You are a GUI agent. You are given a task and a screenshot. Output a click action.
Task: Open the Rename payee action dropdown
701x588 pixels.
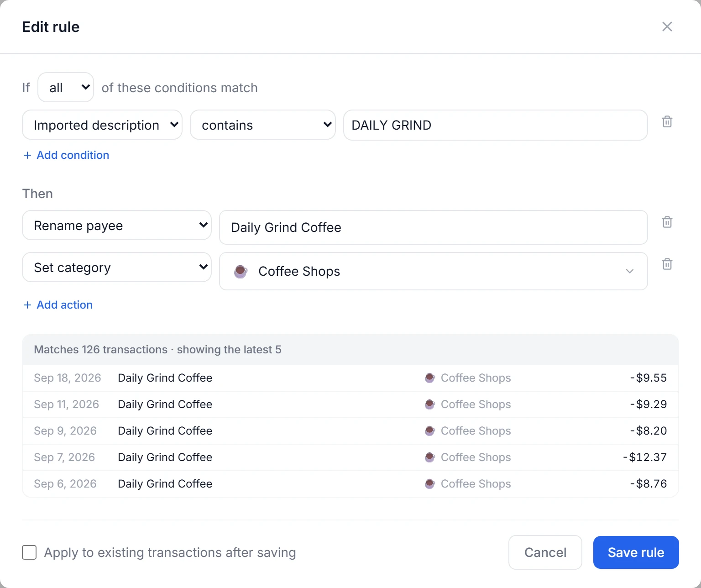click(x=117, y=225)
